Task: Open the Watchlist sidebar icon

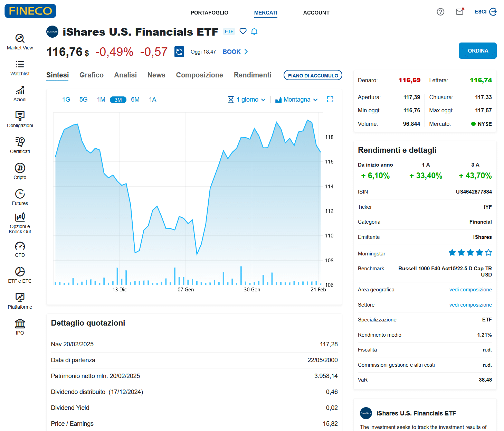Action: click(20, 68)
